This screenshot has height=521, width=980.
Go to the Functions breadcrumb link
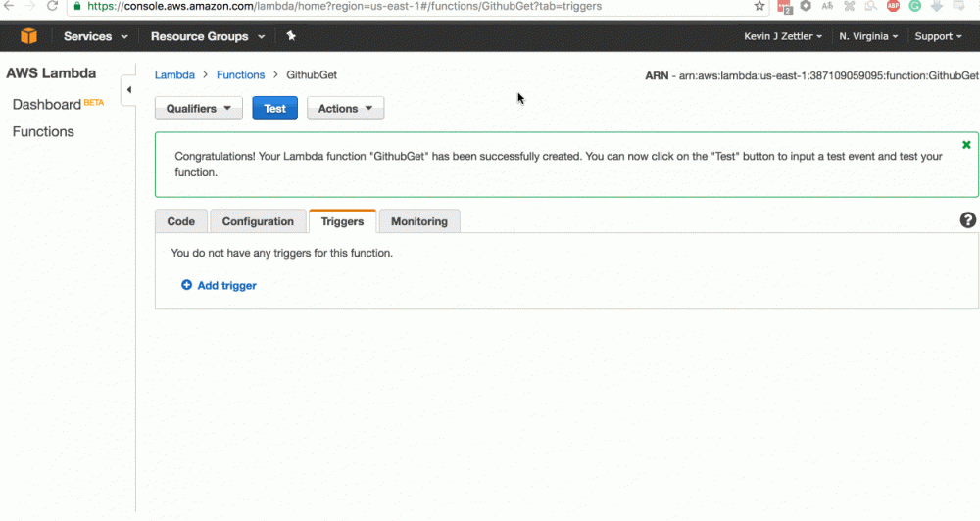pos(241,75)
